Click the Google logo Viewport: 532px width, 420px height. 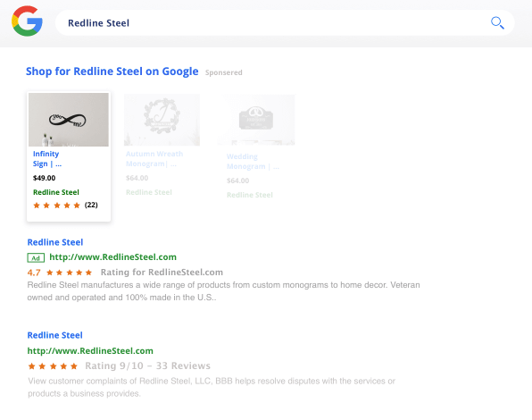[x=27, y=21]
